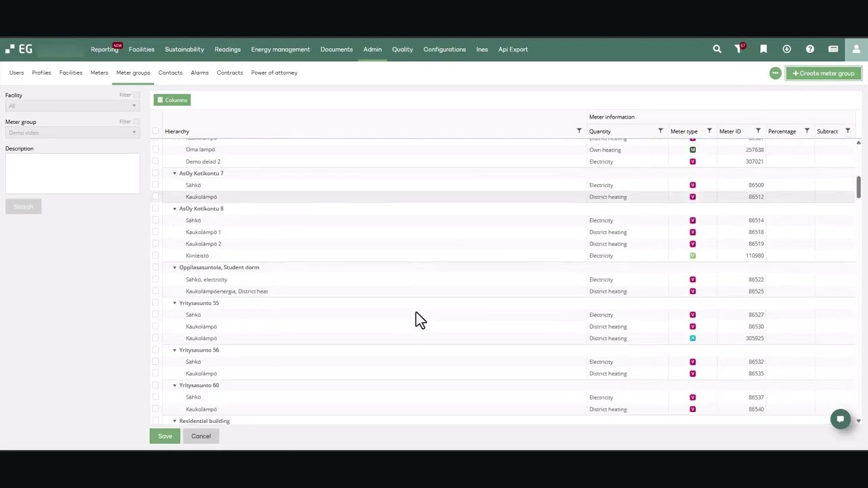Image resolution: width=868 pixels, height=488 pixels.
Task: Collapse Oppilasasuntola, Student dorm group
Action: tap(174, 268)
